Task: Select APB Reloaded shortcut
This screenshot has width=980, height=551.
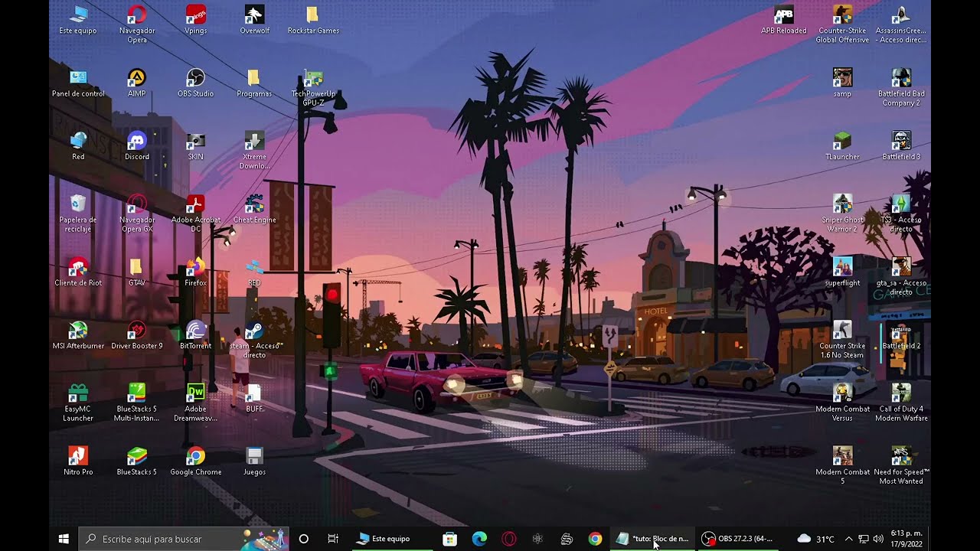Action: click(784, 20)
